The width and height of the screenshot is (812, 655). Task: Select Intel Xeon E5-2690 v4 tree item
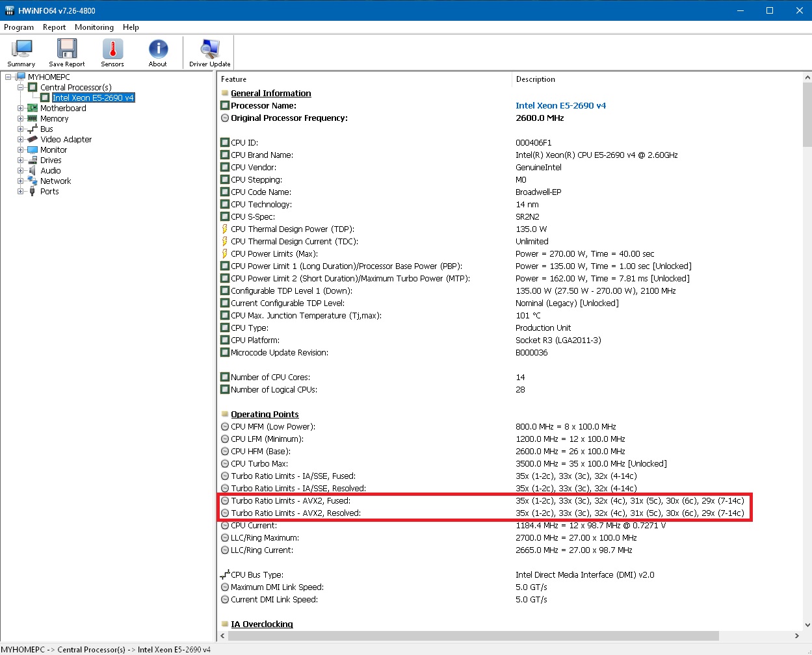93,98
